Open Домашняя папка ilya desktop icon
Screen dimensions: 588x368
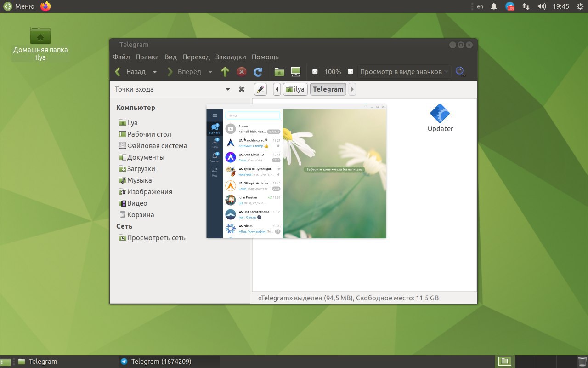tap(40, 44)
